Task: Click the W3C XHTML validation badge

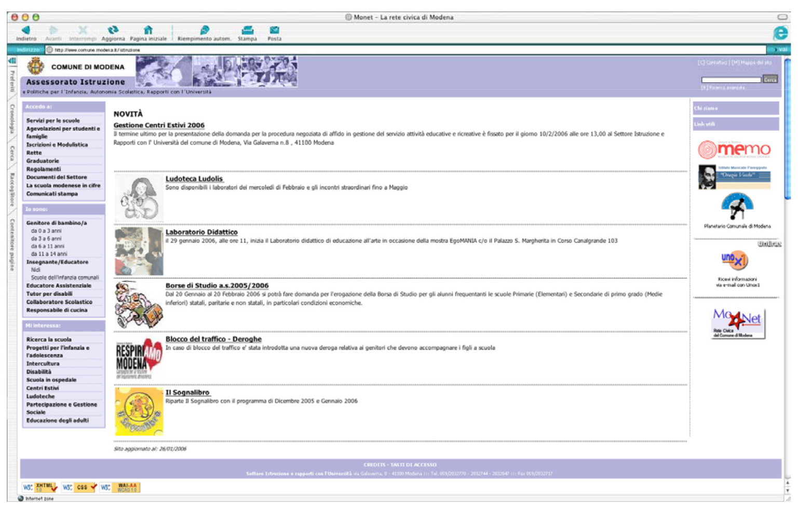Action: coord(40,487)
